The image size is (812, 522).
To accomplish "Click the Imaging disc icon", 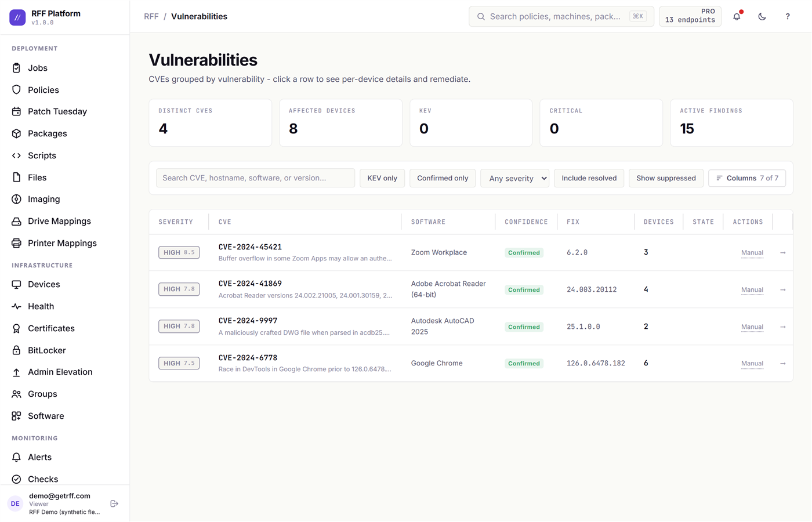I will click(x=16, y=199).
